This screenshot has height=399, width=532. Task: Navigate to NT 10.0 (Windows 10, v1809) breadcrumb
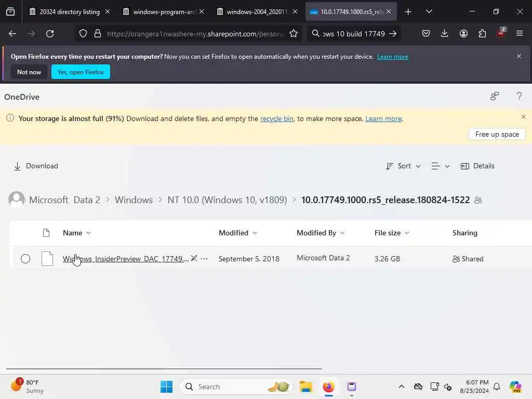click(x=228, y=200)
